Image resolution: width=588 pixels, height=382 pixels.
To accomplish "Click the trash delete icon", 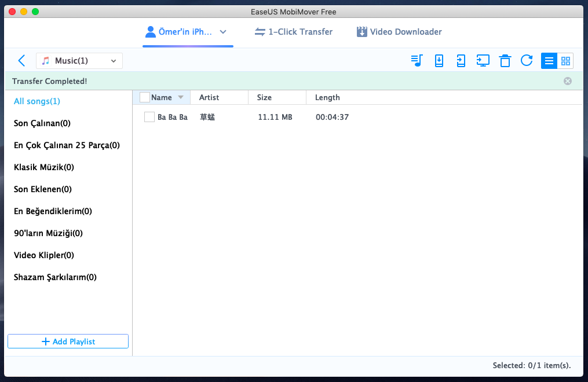I will point(505,61).
